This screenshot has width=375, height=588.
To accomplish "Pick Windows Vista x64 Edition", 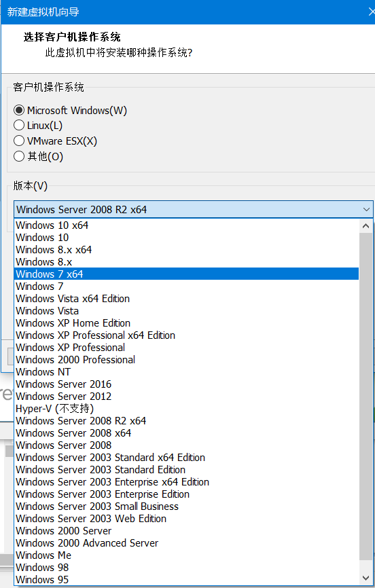I will pyautogui.click(x=187, y=299).
